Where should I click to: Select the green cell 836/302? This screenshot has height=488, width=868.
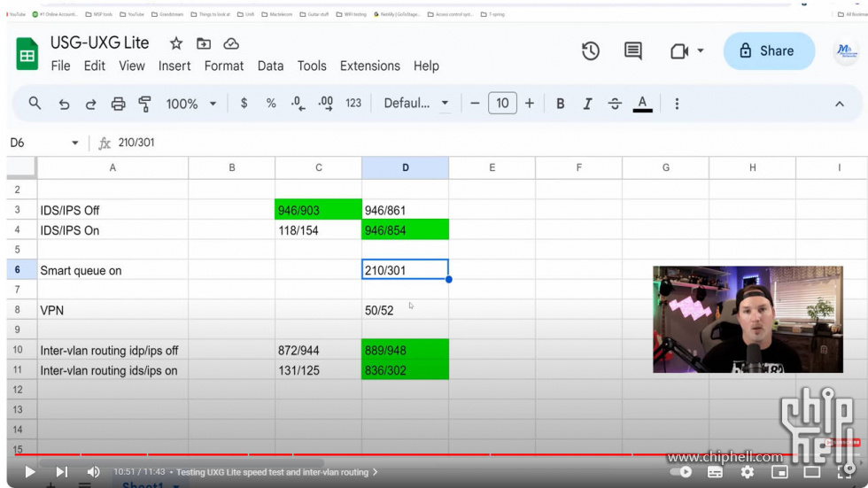(406, 369)
